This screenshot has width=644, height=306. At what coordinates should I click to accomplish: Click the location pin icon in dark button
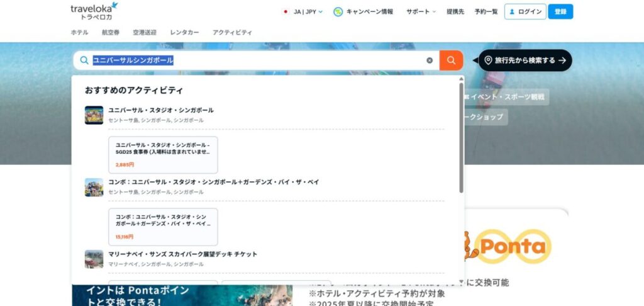coord(488,60)
